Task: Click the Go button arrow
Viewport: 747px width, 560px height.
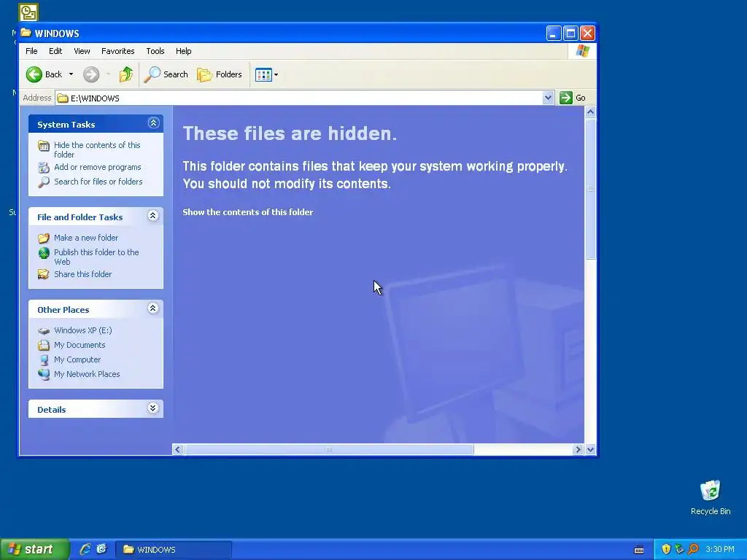Action: coord(565,98)
